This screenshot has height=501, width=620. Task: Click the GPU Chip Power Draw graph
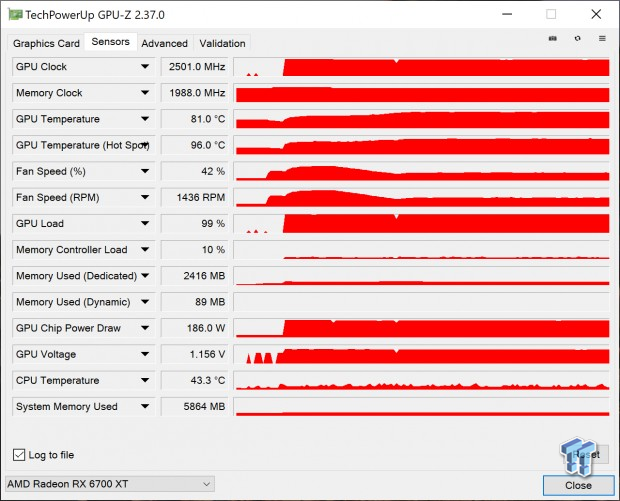pos(422,328)
